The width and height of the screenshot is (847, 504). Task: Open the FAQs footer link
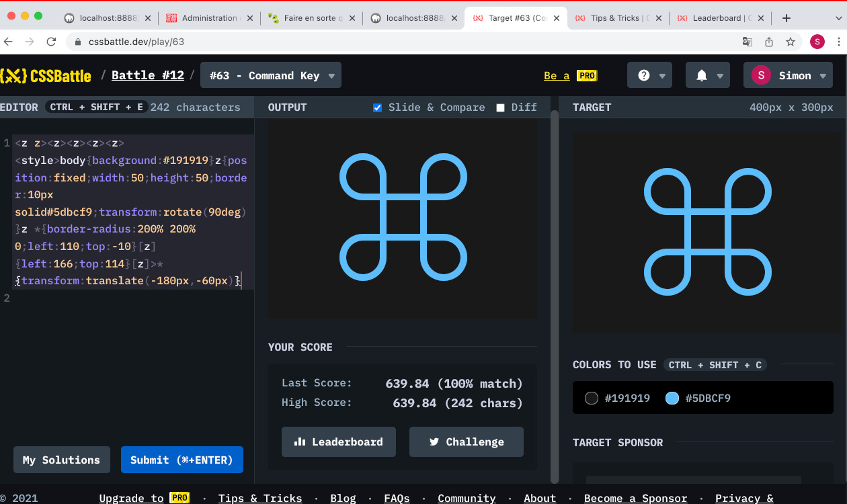pyautogui.click(x=397, y=498)
